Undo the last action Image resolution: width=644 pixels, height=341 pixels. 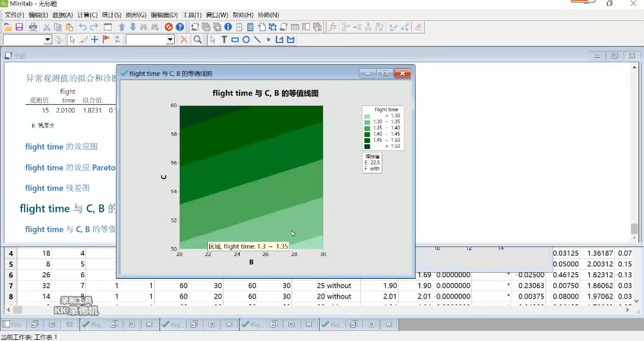pos(83,27)
